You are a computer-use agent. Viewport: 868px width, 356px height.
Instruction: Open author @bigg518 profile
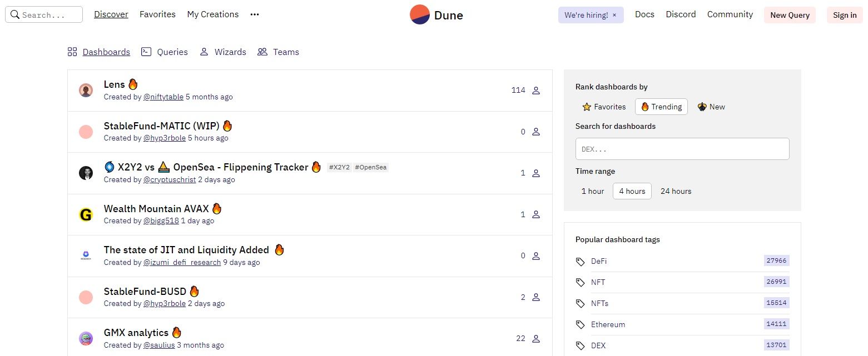161,220
